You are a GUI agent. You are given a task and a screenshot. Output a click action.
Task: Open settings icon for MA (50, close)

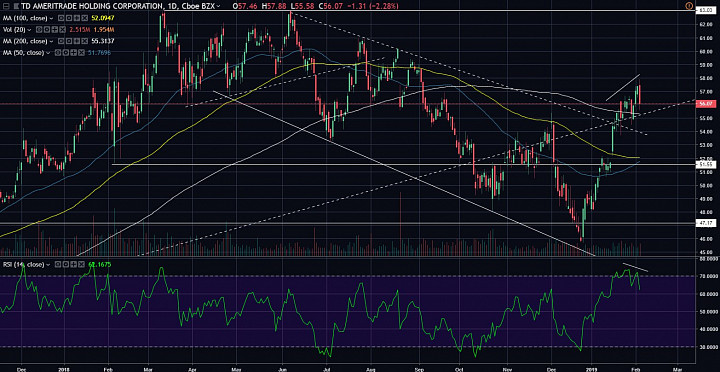click(x=66, y=53)
